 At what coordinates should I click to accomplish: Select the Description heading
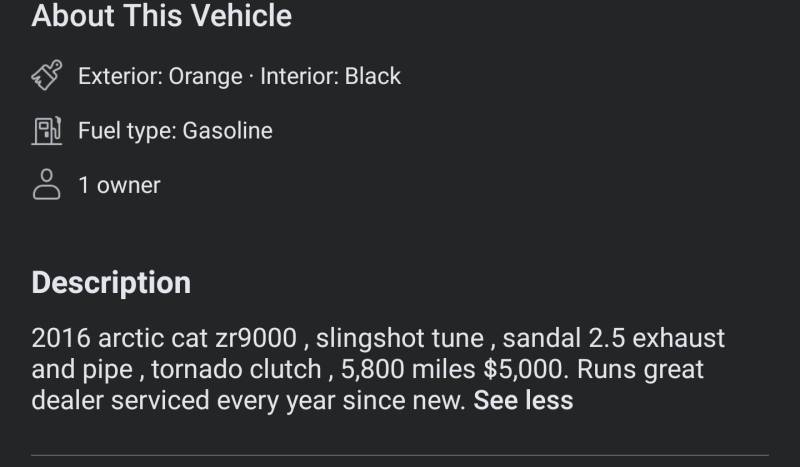[111, 282]
